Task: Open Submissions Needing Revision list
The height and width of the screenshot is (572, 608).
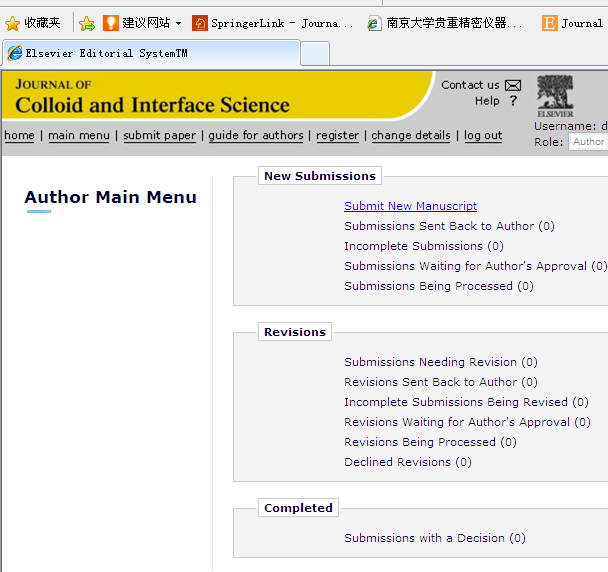Action: (440, 362)
